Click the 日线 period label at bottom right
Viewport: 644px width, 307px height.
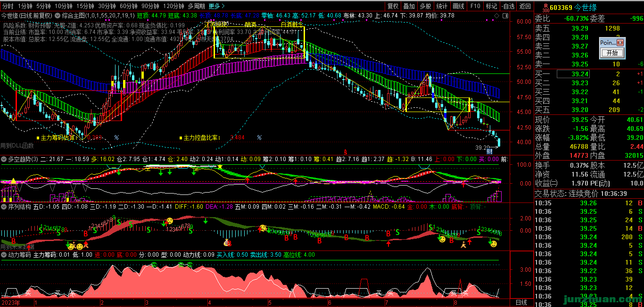(521, 302)
